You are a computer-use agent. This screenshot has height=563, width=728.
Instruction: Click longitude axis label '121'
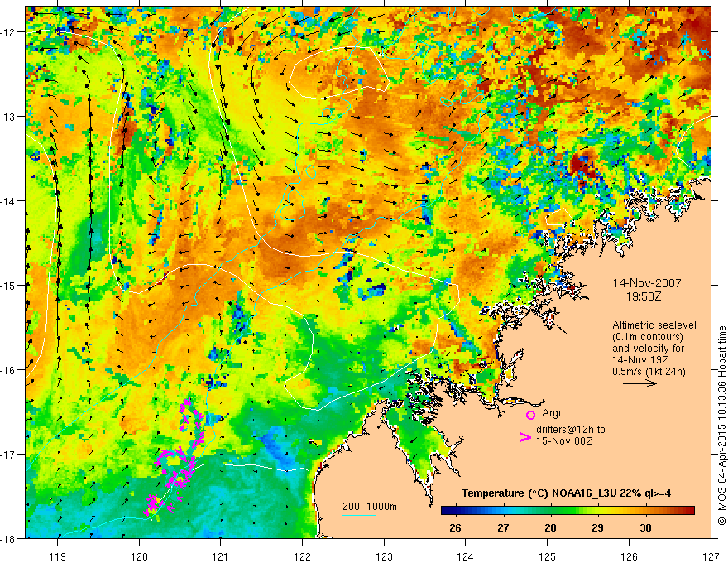[221, 556]
